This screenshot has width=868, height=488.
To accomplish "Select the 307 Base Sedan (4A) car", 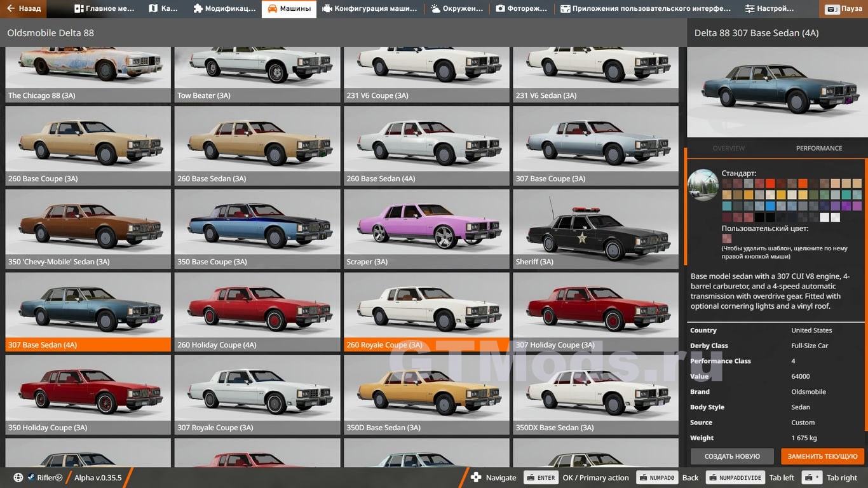I will [x=88, y=312].
